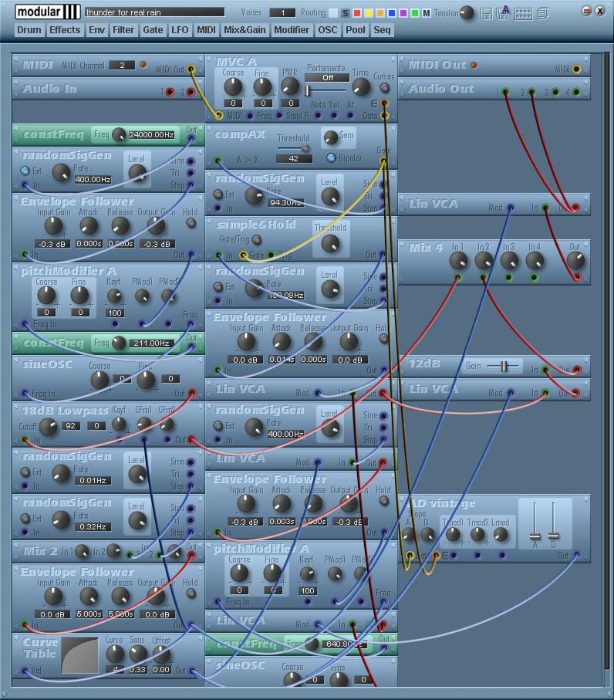Click the copy/duplicate pages icon
Viewport: 614px width, 700px height.
pyautogui.click(x=543, y=13)
